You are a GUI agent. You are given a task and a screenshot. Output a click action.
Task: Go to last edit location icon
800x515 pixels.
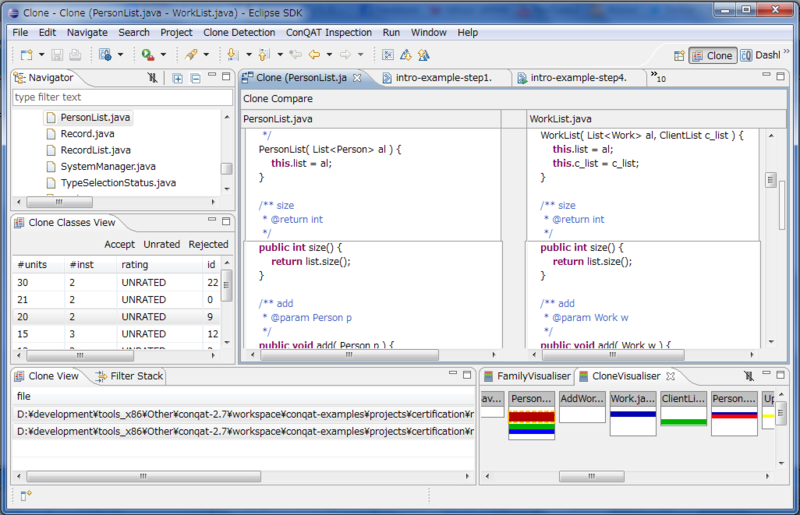click(295, 55)
